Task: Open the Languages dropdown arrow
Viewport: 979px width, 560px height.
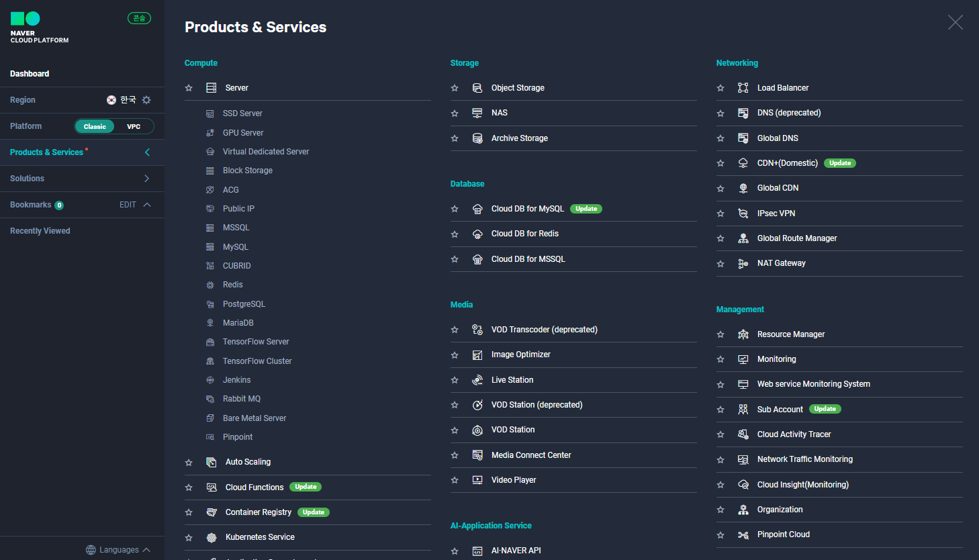Action: point(146,550)
